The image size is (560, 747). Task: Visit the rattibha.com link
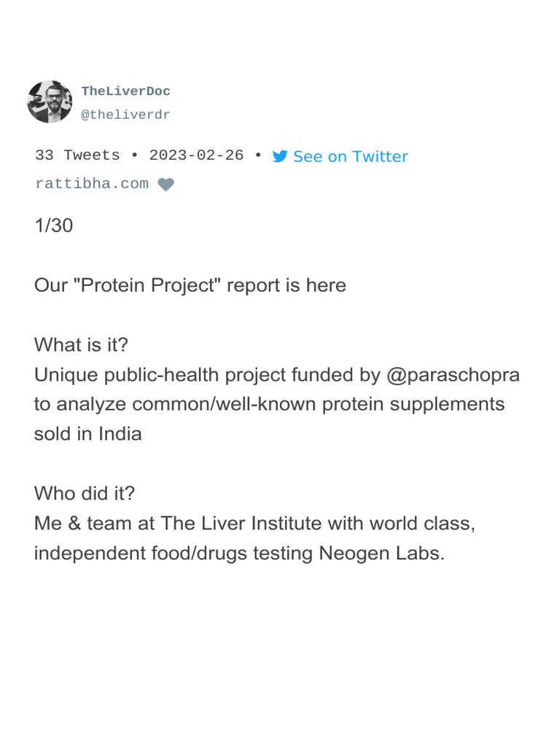pyautogui.click(x=92, y=184)
